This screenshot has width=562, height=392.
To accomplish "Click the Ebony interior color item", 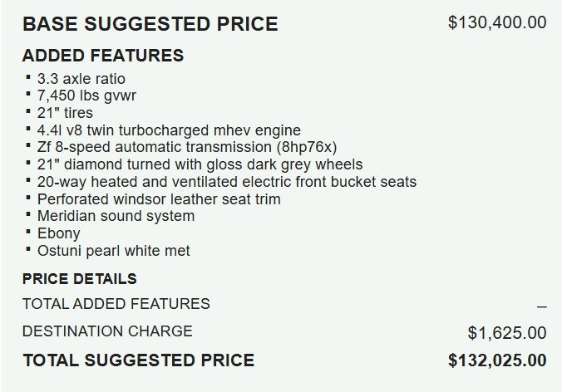I will [59, 233].
